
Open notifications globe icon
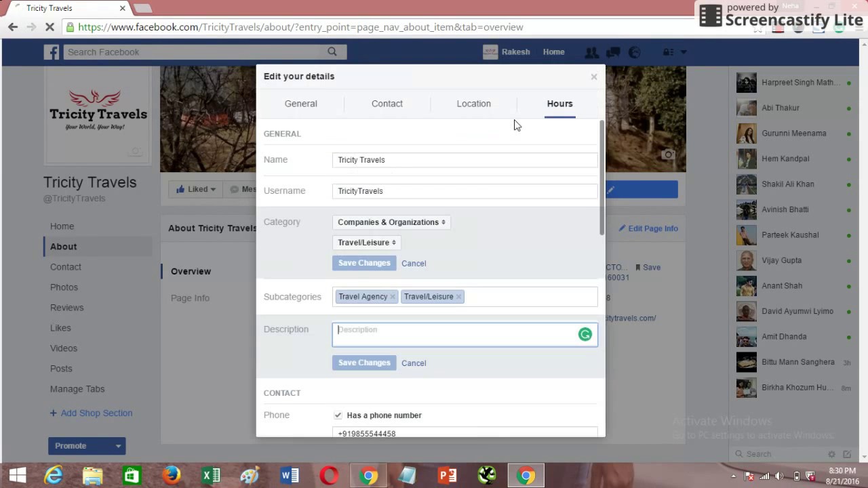(x=635, y=52)
